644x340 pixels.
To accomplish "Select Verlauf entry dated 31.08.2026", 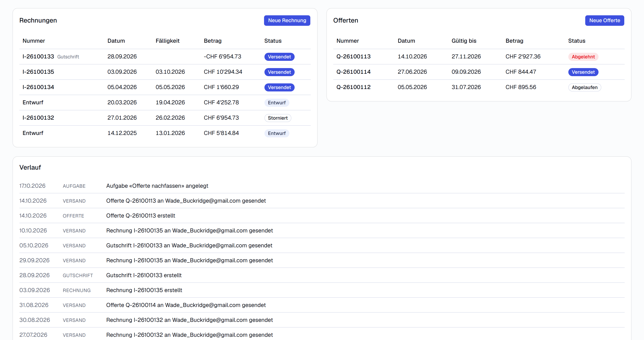I will pyautogui.click(x=322, y=305).
